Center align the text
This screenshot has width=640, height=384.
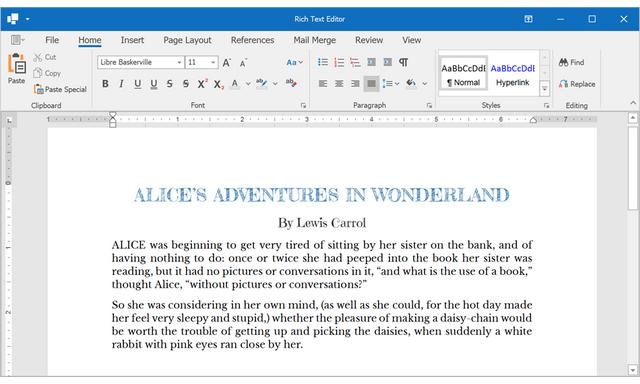[x=339, y=84]
